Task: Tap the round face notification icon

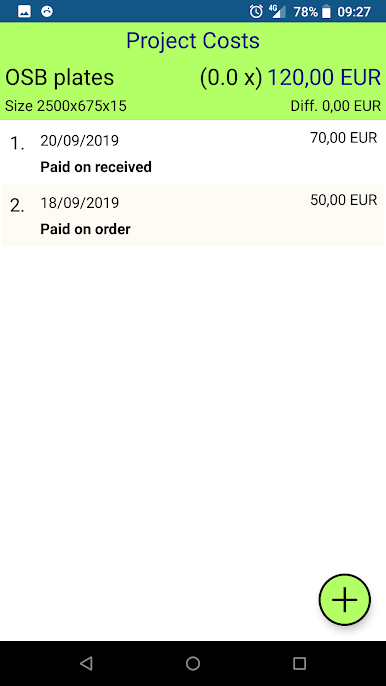Action: [x=47, y=11]
